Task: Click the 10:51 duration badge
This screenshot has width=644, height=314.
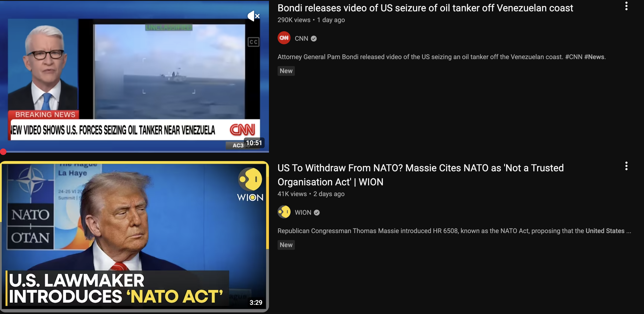Action: (x=254, y=143)
